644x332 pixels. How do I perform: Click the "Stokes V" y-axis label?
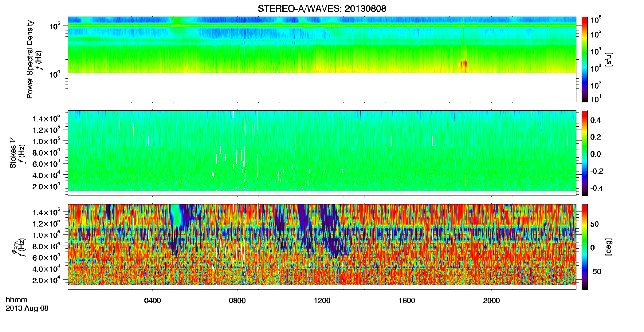click(13, 153)
